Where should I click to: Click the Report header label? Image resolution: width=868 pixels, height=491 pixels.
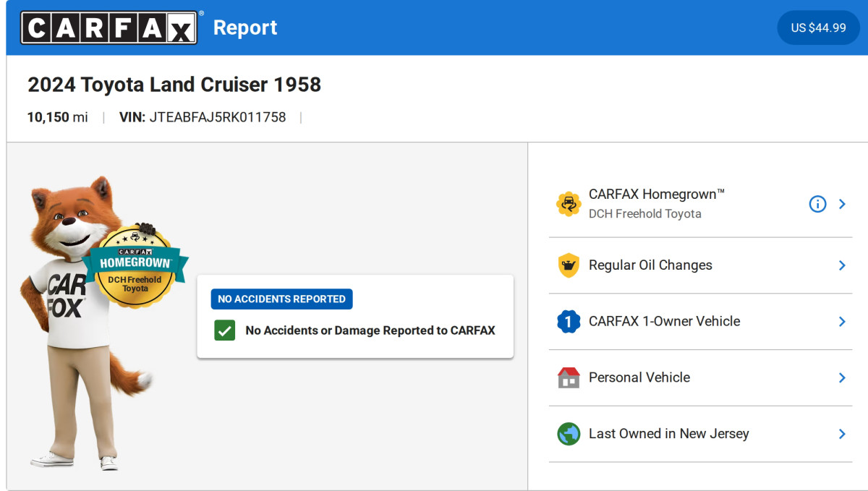point(245,27)
